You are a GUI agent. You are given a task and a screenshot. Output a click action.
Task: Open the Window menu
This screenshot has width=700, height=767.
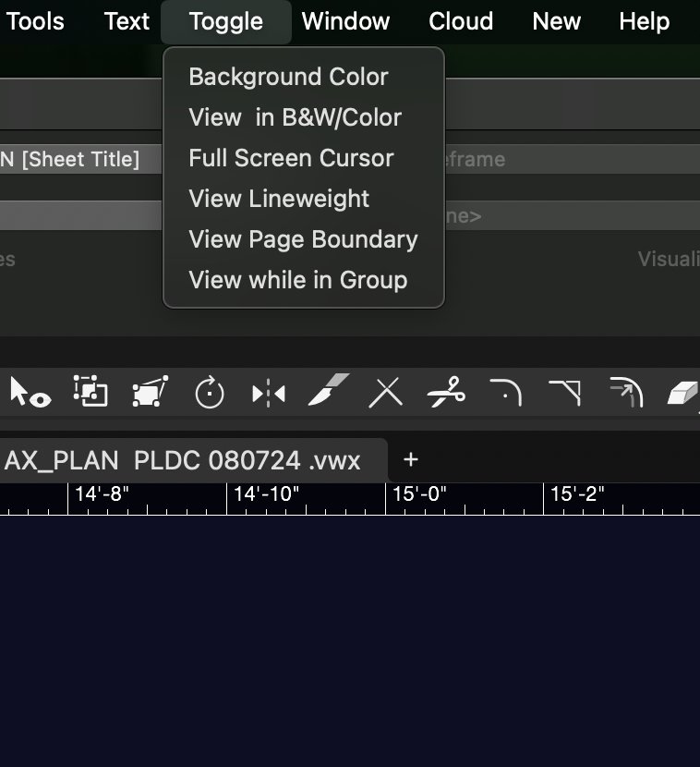coord(345,21)
